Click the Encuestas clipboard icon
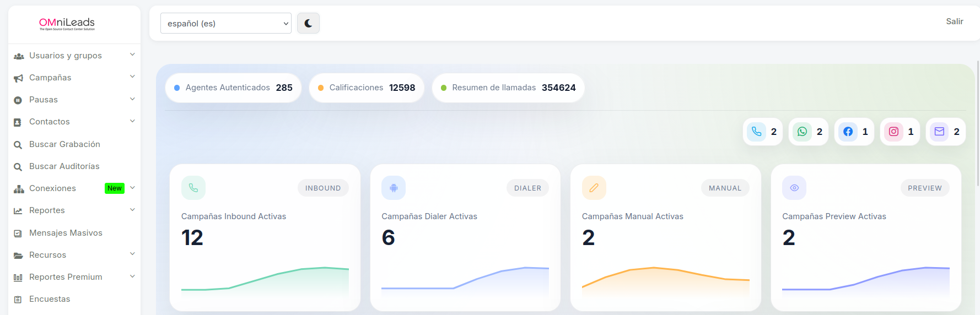The width and height of the screenshot is (980, 315). [18, 300]
